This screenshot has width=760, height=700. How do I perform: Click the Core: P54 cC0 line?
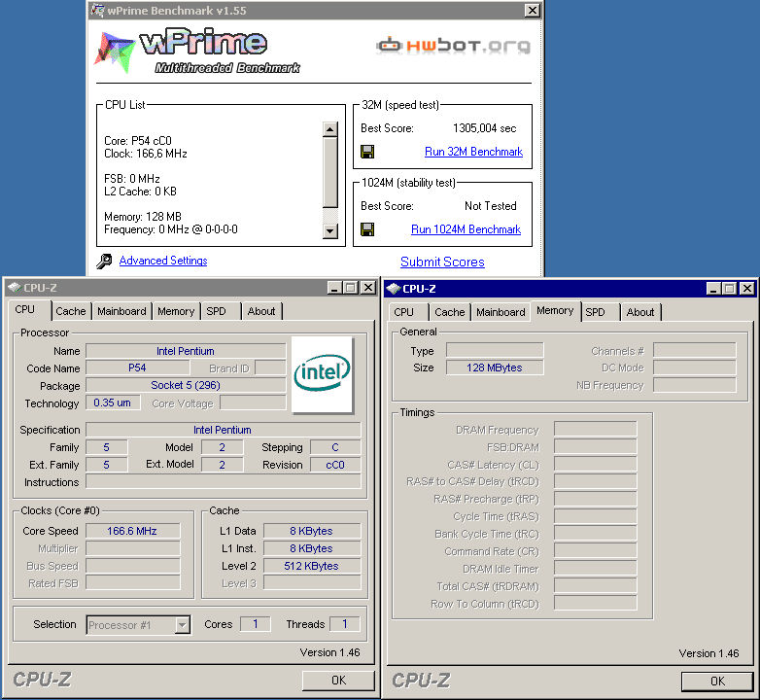138,141
